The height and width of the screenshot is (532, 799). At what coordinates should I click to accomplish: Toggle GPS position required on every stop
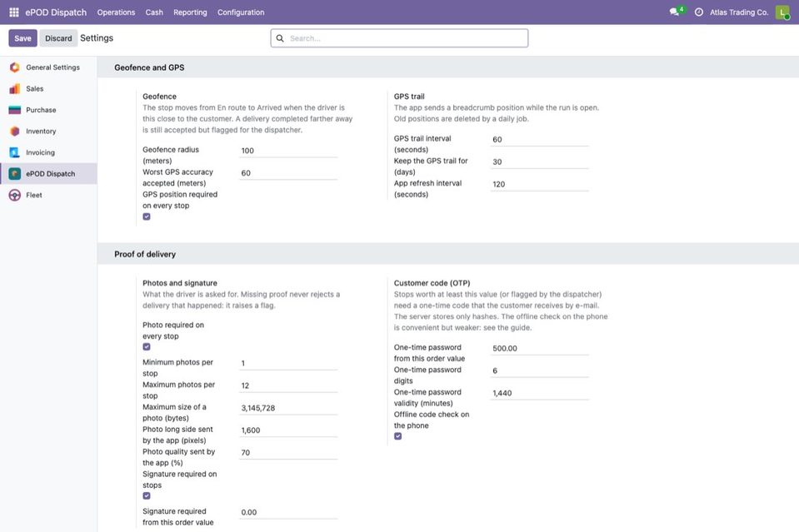click(x=147, y=216)
